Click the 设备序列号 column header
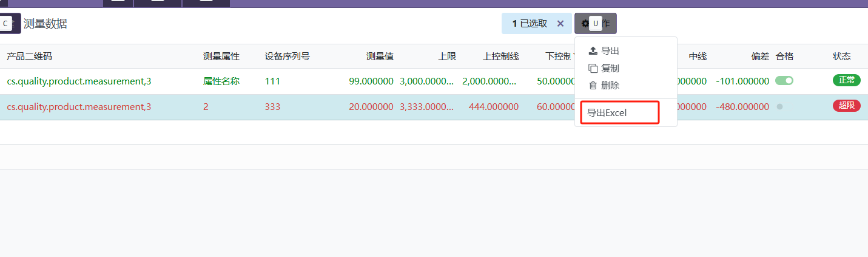 287,57
